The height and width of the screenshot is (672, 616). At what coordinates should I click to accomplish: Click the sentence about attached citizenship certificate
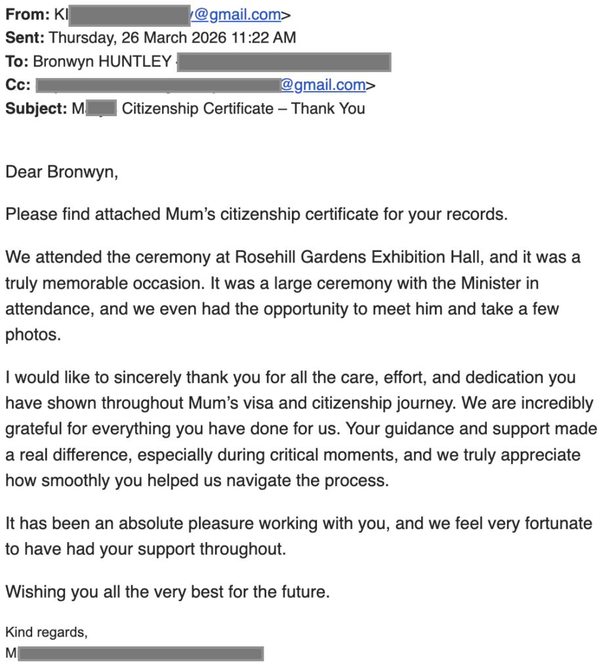pos(256,215)
